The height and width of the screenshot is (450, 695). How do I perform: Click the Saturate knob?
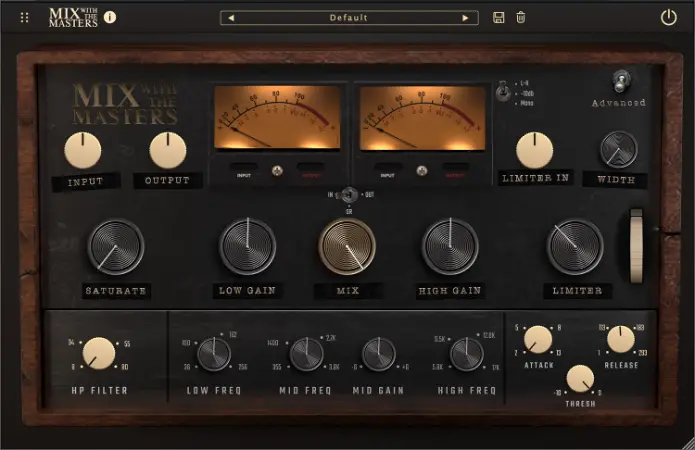point(116,246)
